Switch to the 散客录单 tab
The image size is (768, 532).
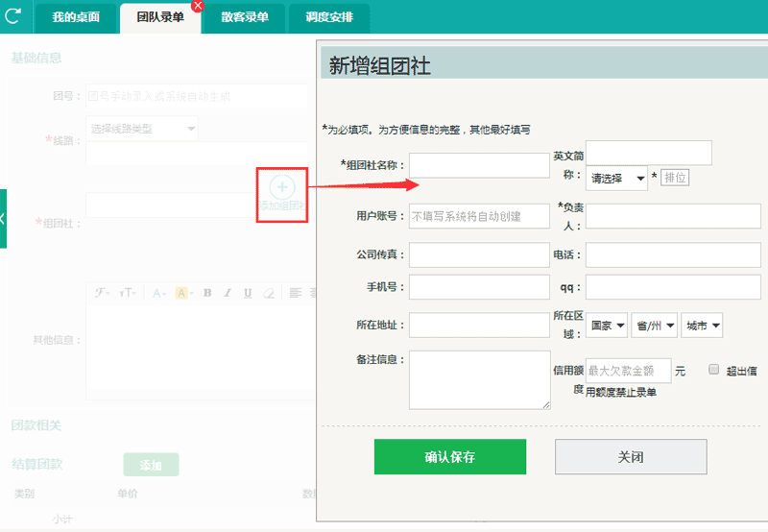click(x=245, y=17)
